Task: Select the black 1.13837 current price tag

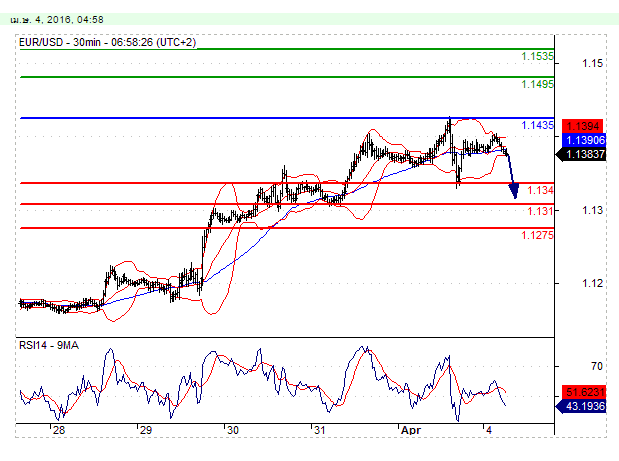Action: click(x=582, y=154)
